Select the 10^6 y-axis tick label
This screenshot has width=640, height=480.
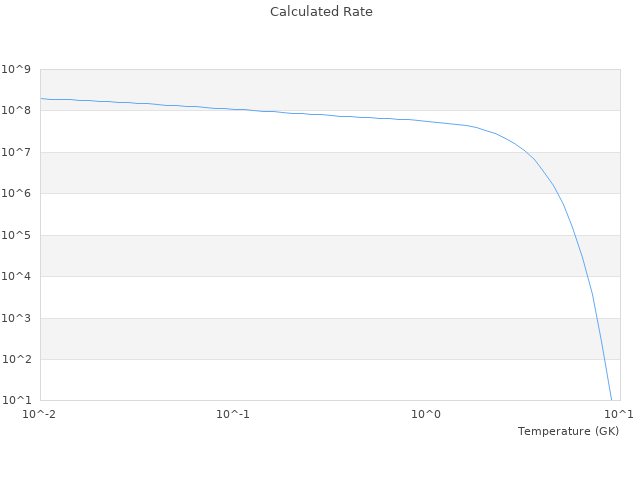coord(17,194)
